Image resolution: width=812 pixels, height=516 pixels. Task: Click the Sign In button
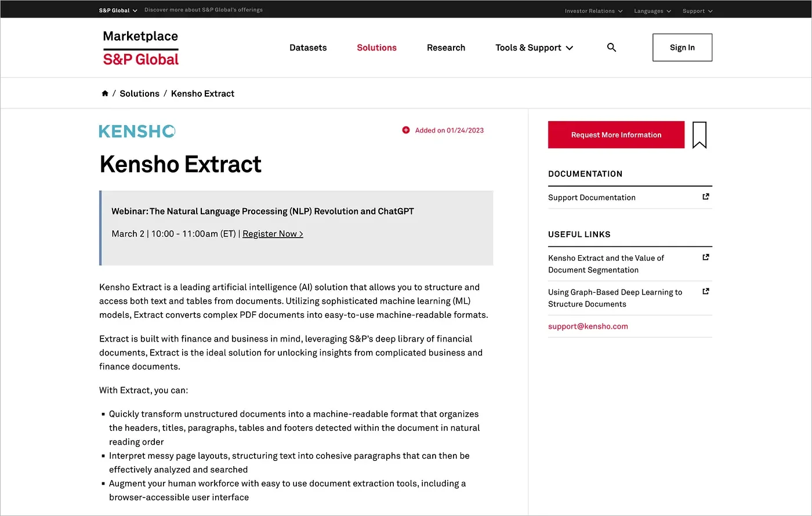pyautogui.click(x=682, y=48)
